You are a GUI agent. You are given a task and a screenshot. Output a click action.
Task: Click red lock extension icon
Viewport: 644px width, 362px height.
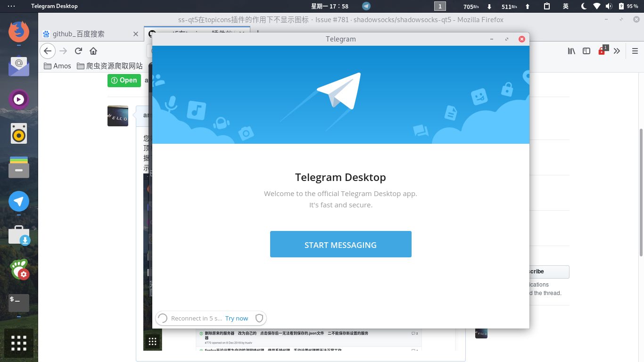tap(602, 51)
